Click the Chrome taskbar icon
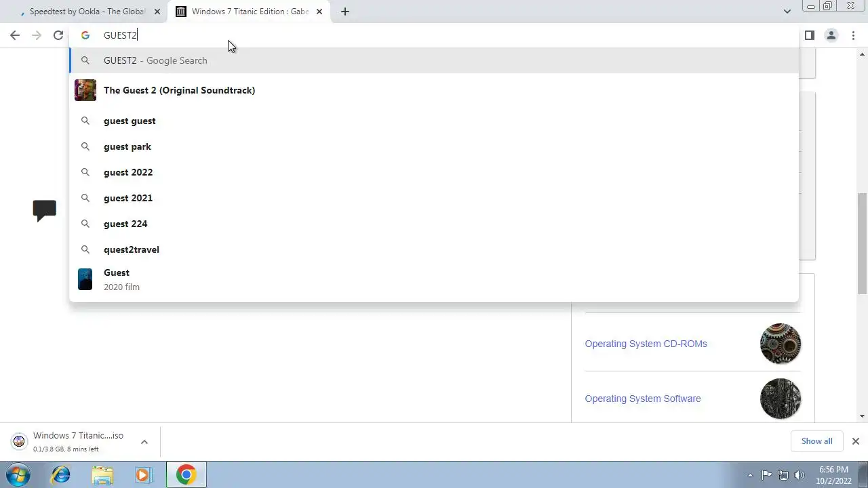This screenshot has height=488, width=868. (186, 474)
